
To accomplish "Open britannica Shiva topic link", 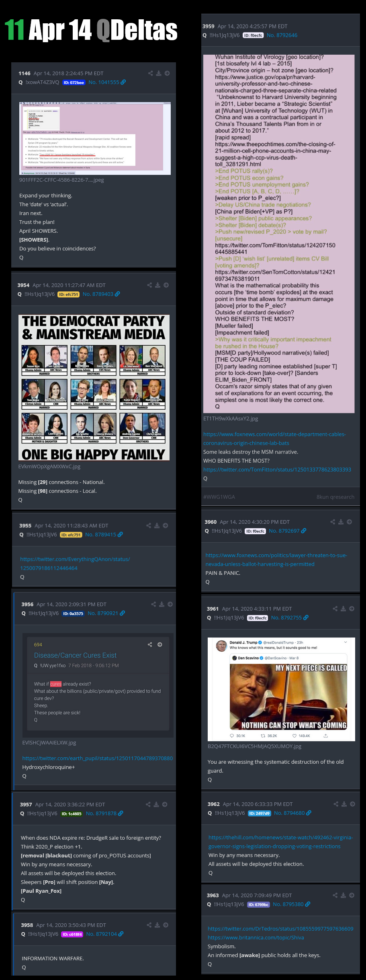I will pyautogui.click(x=256, y=937).
